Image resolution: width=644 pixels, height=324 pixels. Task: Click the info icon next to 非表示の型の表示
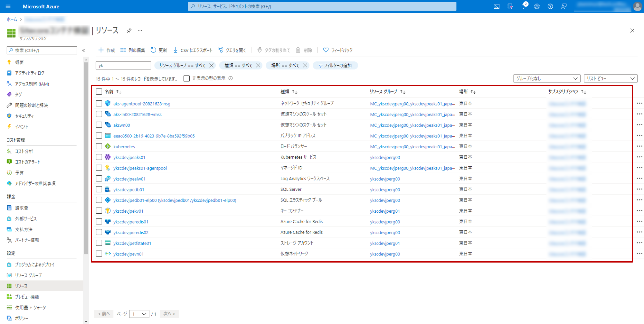231,78
